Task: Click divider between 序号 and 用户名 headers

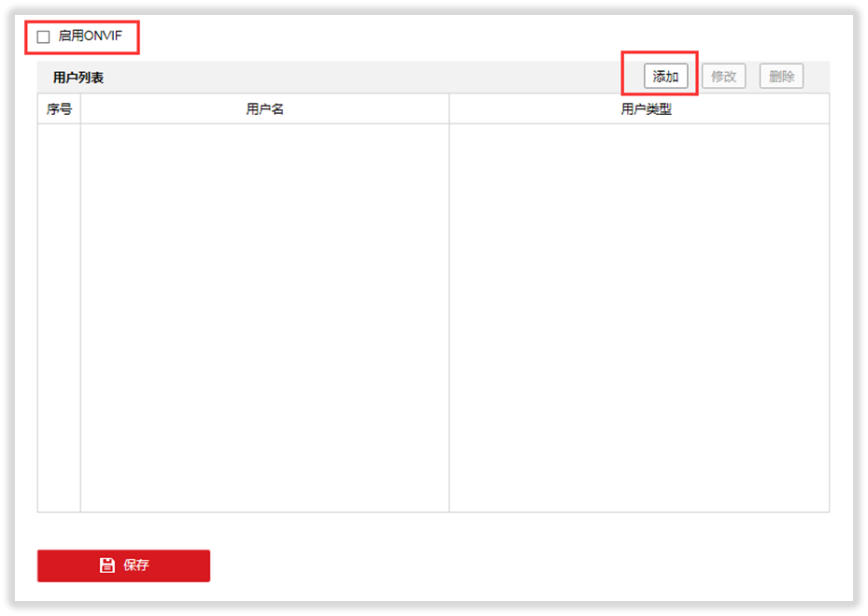Action: point(81,109)
